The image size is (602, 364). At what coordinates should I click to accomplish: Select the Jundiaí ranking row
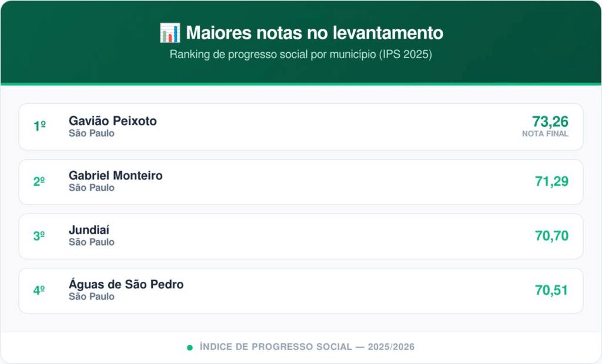point(300,236)
